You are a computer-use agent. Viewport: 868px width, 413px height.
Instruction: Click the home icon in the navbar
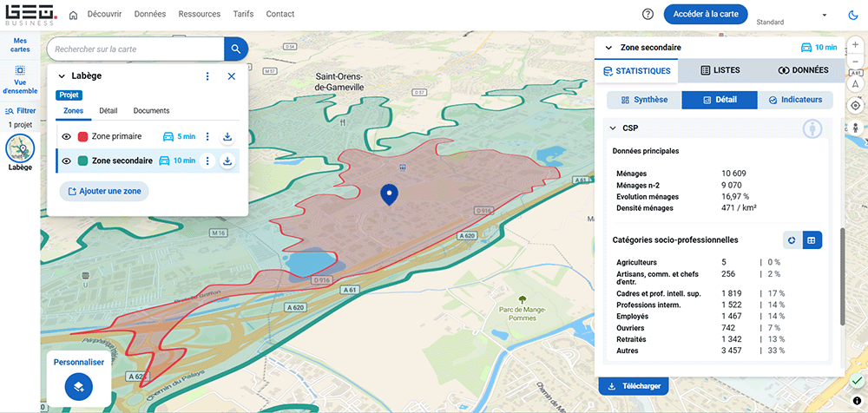(73, 15)
